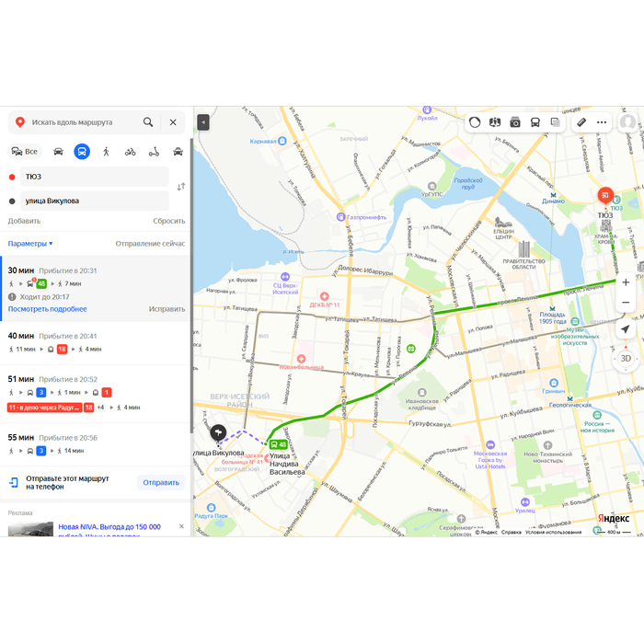The height and width of the screenshot is (644, 644).
Task: Select the Все transport modes tab
Action: [25, 152]
